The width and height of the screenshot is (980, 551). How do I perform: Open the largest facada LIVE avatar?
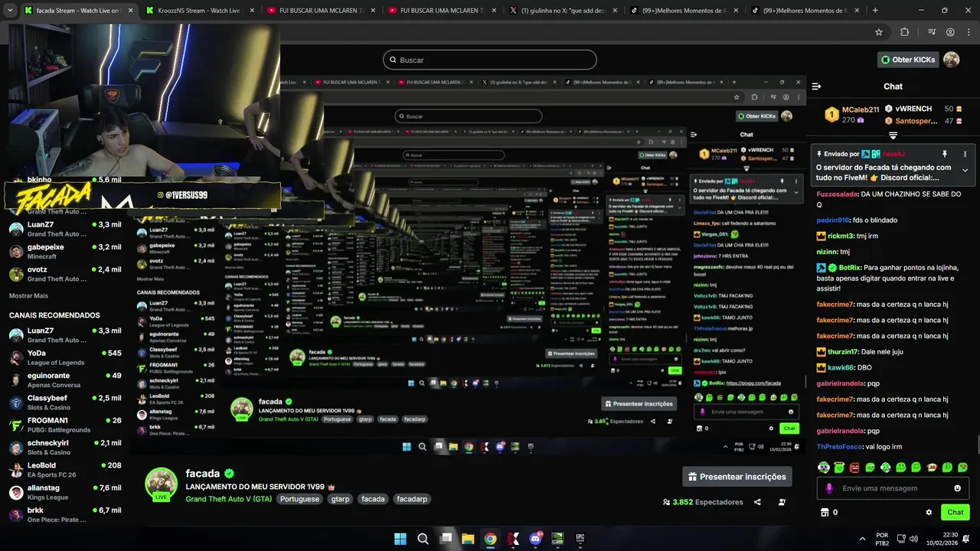pyautogui.click(x=161, y=484)
